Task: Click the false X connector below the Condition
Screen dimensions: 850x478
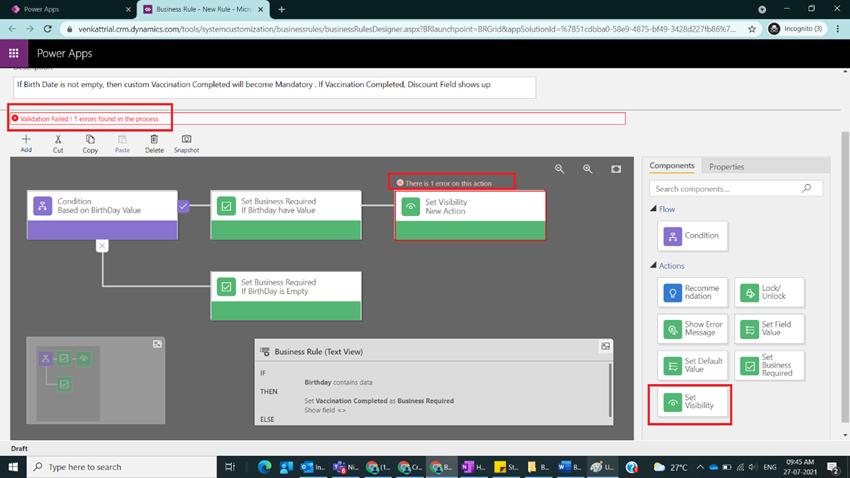Action: point(102,246)
